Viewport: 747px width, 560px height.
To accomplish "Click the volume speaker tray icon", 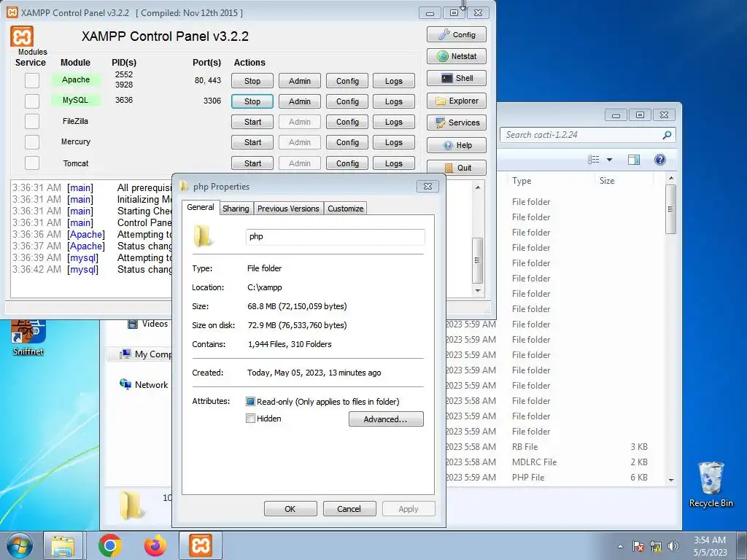I will pos(673,546).
